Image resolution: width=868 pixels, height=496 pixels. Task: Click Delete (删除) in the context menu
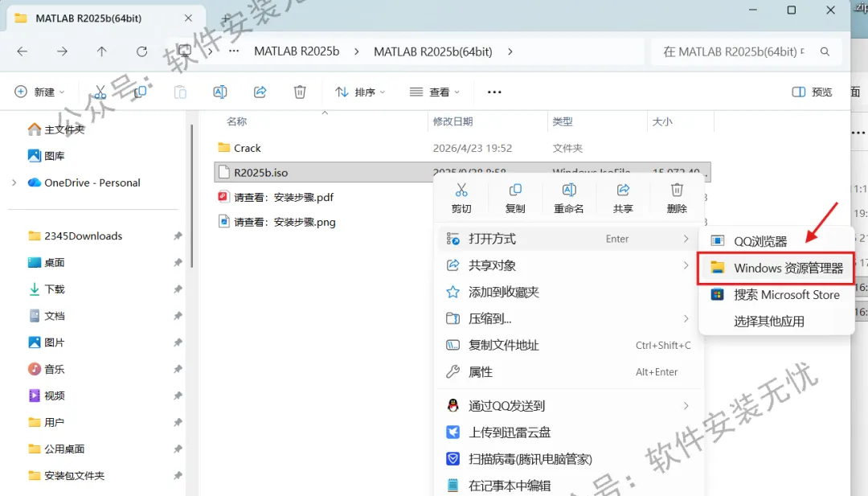[677, 199]
